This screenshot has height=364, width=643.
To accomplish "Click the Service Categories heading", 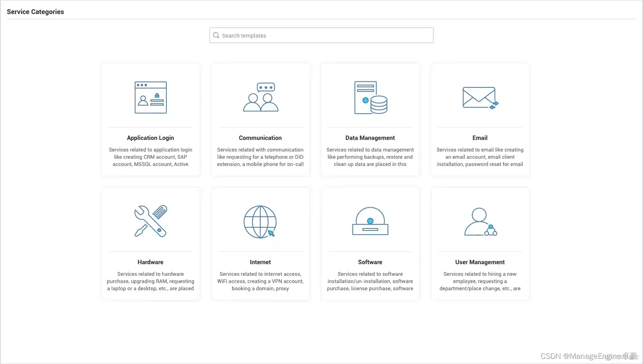I will click(x=35, y=12).
